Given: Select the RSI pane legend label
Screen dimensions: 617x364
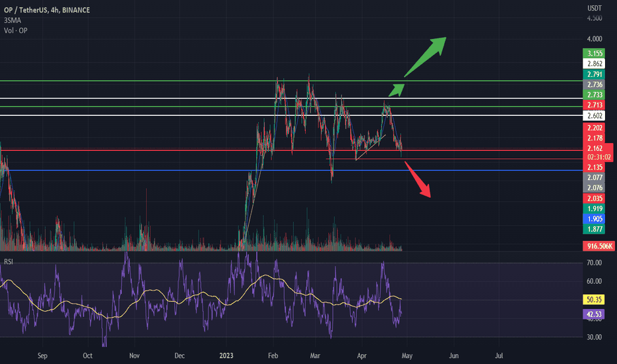Looking at the screenshot, I should click(8, 261).
